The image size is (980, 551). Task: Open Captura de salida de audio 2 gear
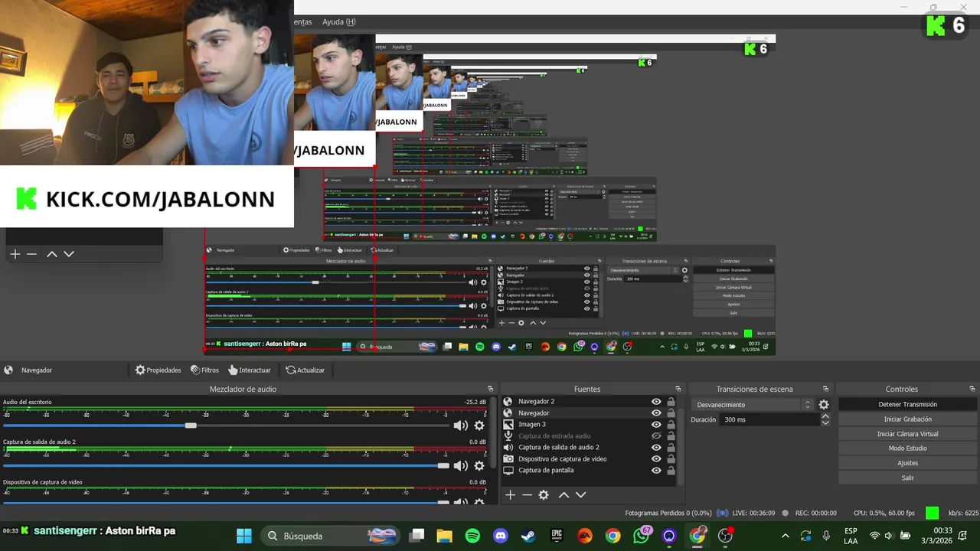479,465
